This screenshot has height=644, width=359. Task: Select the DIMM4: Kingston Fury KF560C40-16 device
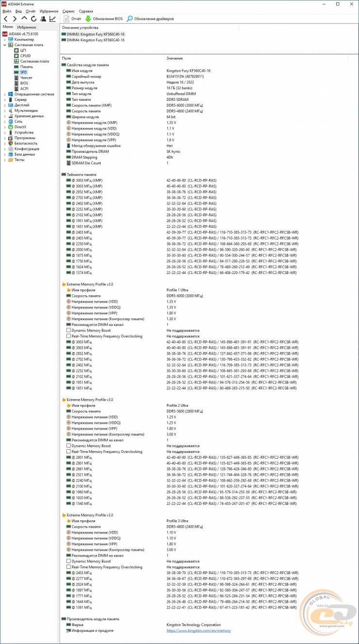point(93,40)
